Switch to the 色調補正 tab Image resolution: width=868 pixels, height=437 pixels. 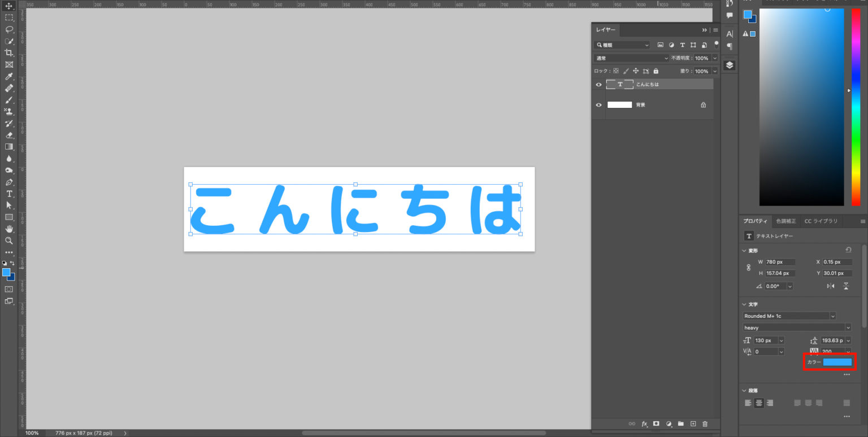pos(785,221)
